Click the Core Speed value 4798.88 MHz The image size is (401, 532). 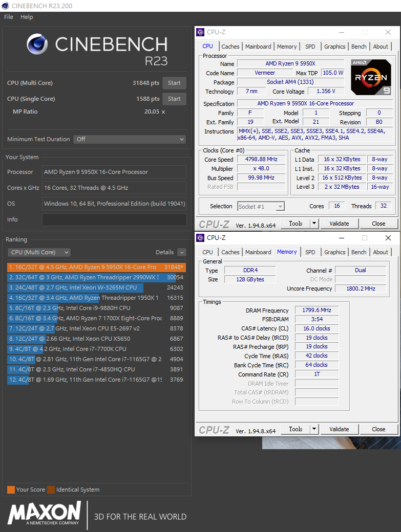point(262,159)
